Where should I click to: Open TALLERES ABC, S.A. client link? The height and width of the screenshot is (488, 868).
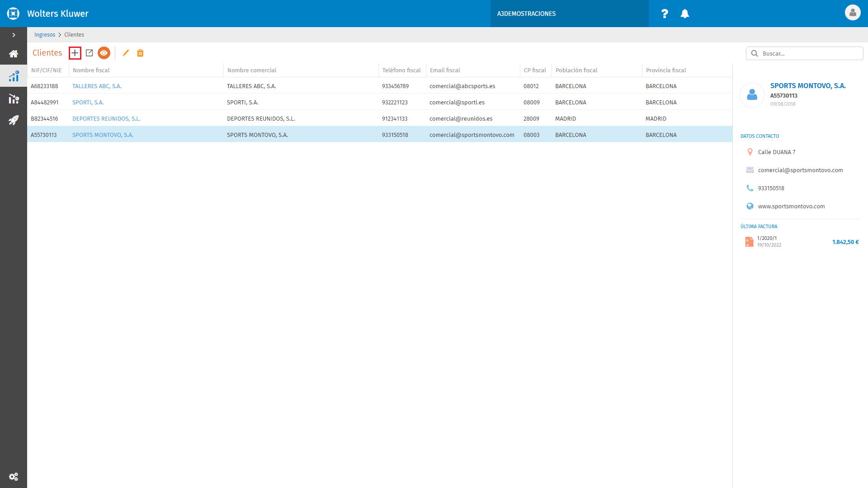(x=97, y=86)
